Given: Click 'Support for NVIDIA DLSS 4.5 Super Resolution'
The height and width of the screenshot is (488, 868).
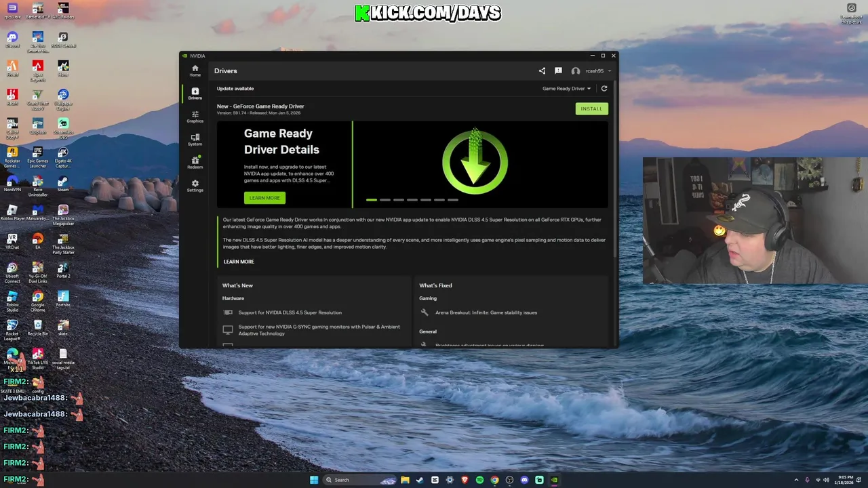Looking at the screenshot, I should tap(290, 312).
